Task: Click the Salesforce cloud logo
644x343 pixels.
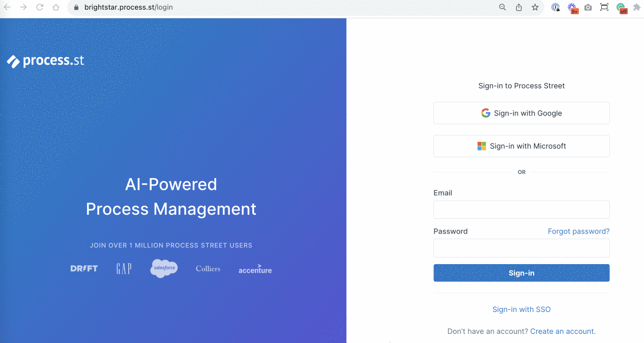Action: click(164, 268)
